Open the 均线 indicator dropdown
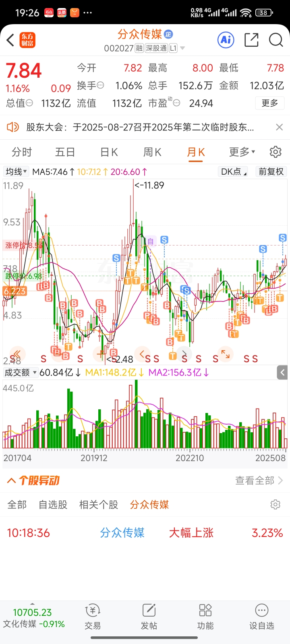The width and height of the screenshot is (290, 644). click(16, 171)
